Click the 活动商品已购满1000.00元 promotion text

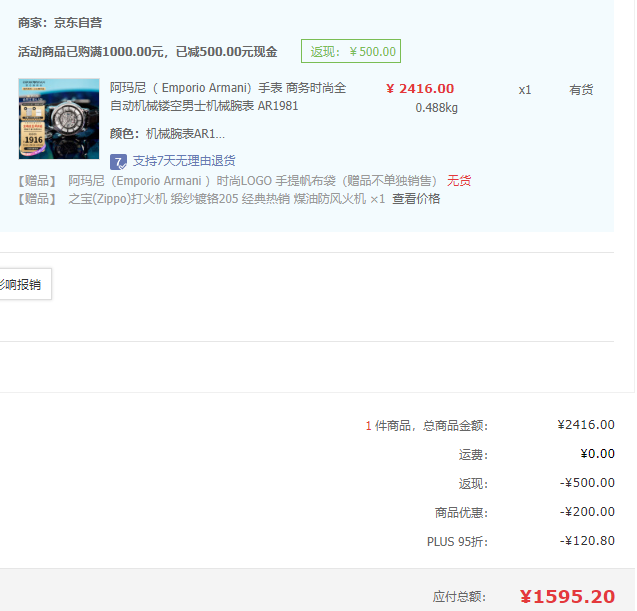[x=147, y=52]
